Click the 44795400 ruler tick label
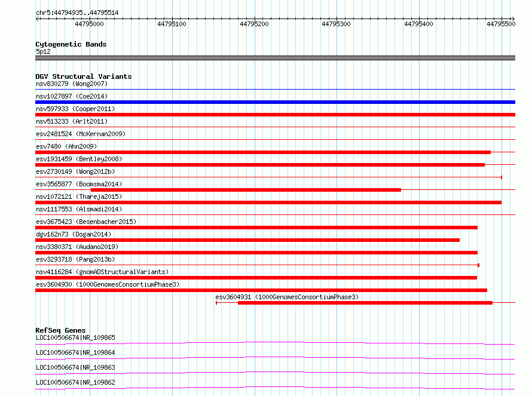 point(418,24)
